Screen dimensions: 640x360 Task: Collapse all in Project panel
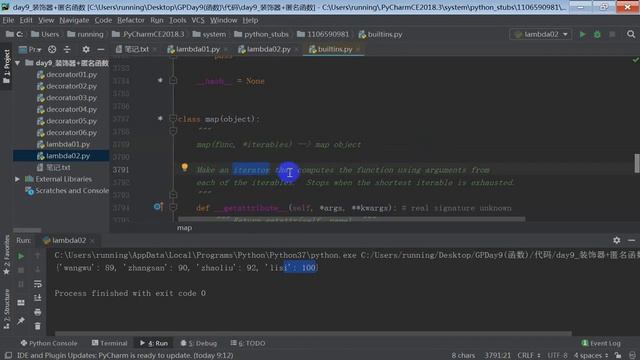(x=67, y=49)
